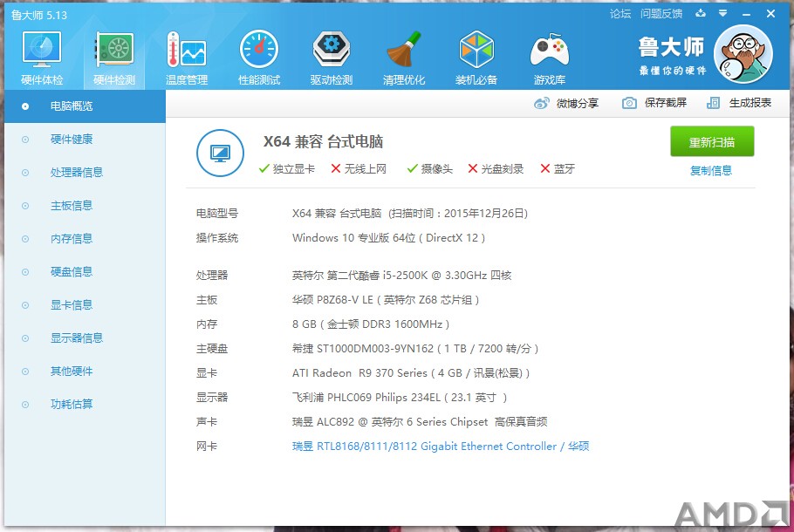794x532 pixels.
Task: Click the 光盘刻录 status indicator
Action: [496, 168]
